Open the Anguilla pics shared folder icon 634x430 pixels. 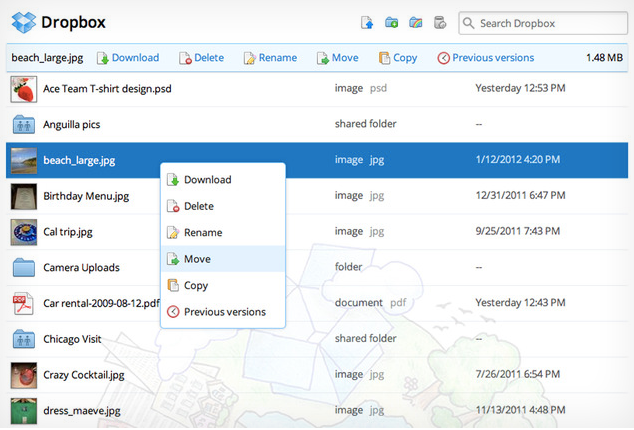(x=24, y=125)
